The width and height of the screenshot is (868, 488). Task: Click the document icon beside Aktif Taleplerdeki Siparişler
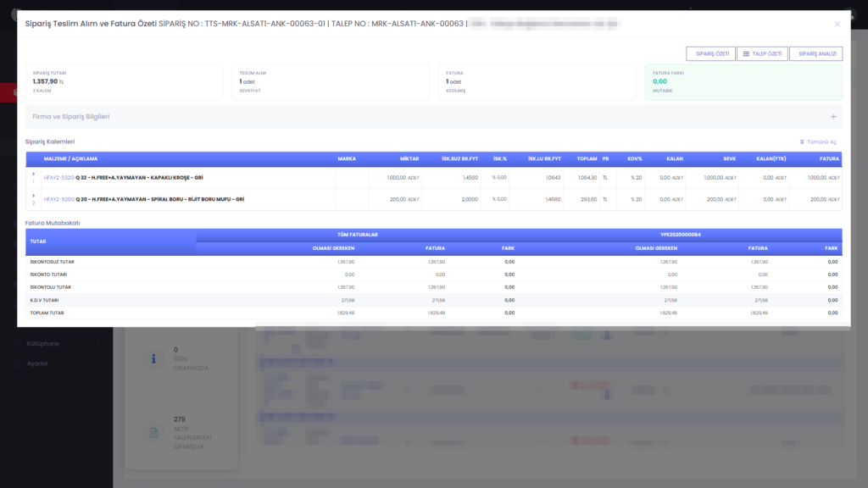(154, 433)
